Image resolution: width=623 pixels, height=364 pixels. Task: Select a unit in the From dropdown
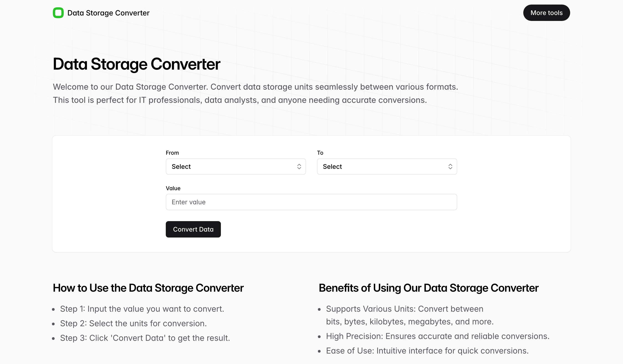point(236,167)
